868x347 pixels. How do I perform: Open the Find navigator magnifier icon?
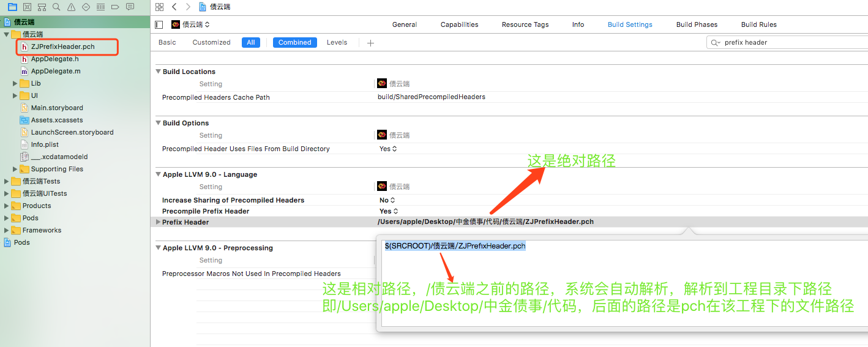[x=56, y=7]
